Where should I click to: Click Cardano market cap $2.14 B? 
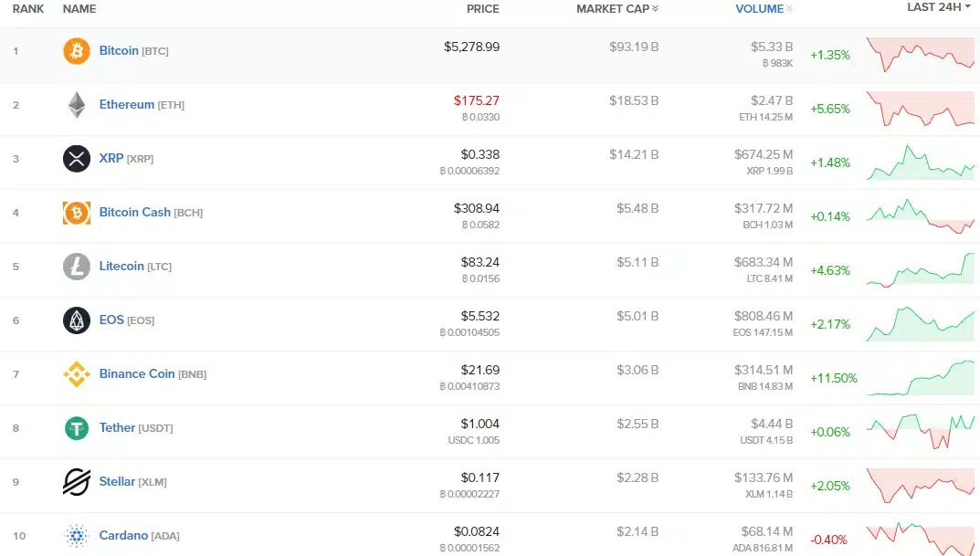point(638,531)
